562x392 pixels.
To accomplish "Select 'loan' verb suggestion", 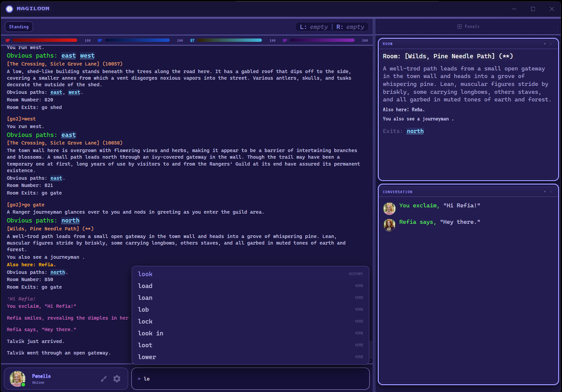I will click(250, 298).
